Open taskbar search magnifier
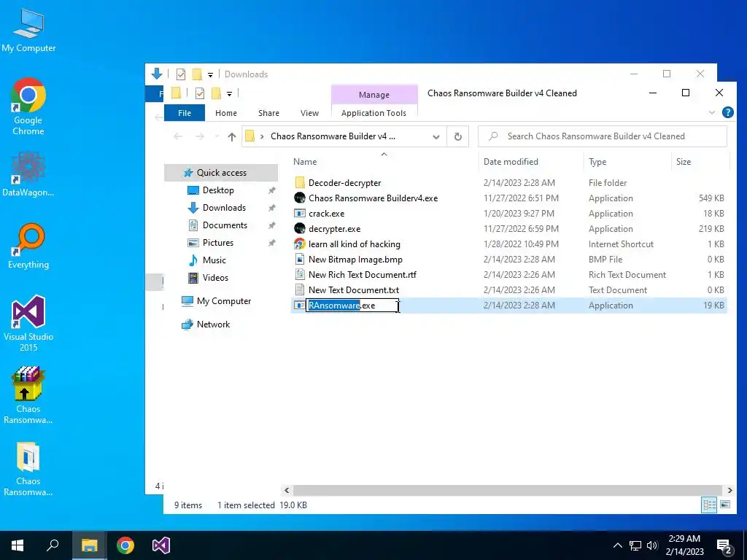Image resolution: width=747 pixels, height=560 pixels. pyautogui.click(x=53, y=545)
